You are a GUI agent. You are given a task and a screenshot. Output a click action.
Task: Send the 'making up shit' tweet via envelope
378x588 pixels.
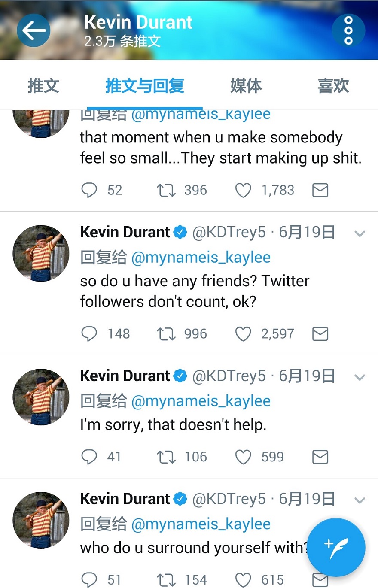coord(320,190)
